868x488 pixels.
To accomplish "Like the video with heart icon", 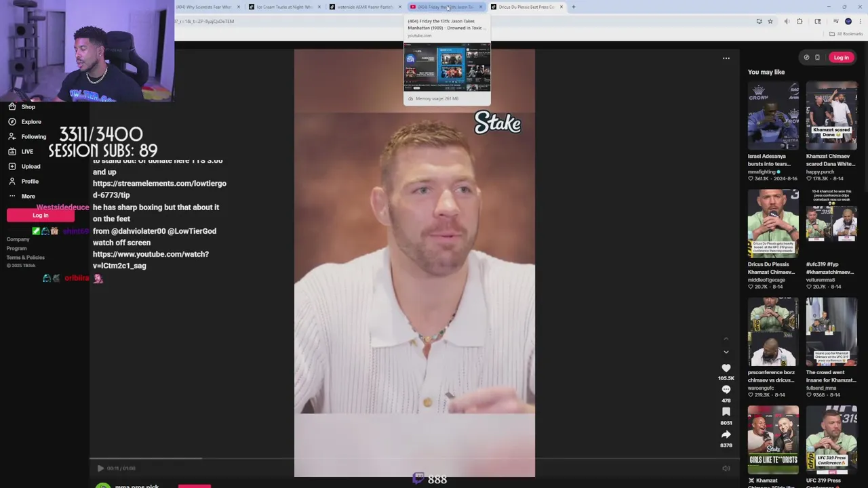I will coord(726,368).
